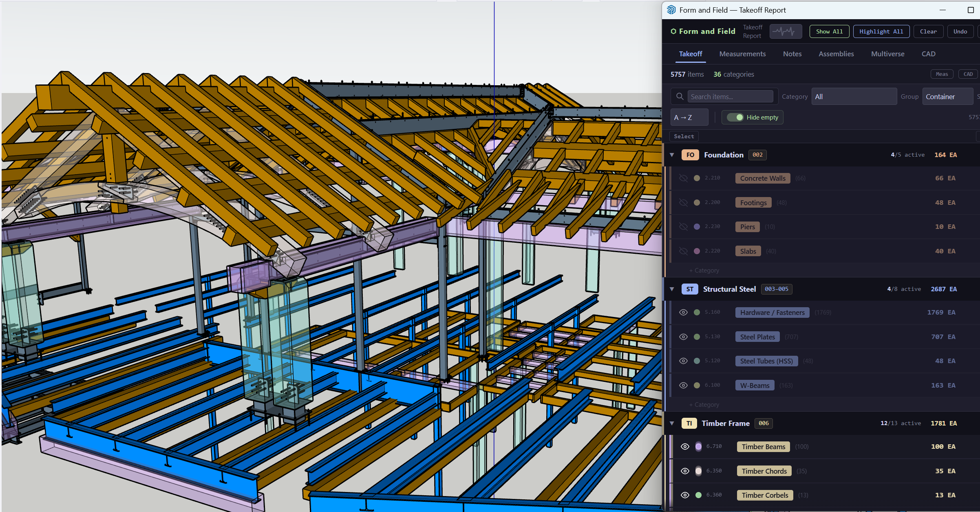Image resolution: width=980 pixels, height=512 pixels.
Task: Click the Search items input field
Action: [731, 97]
